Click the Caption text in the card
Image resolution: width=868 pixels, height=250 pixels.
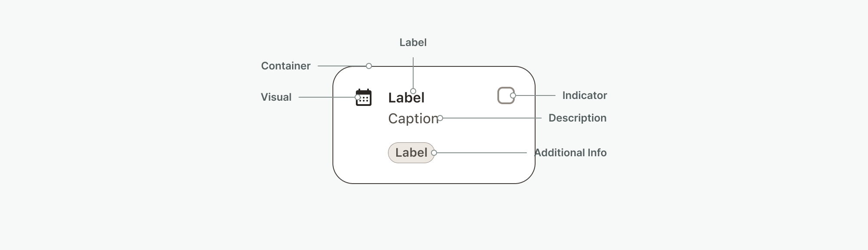(412, 118)
